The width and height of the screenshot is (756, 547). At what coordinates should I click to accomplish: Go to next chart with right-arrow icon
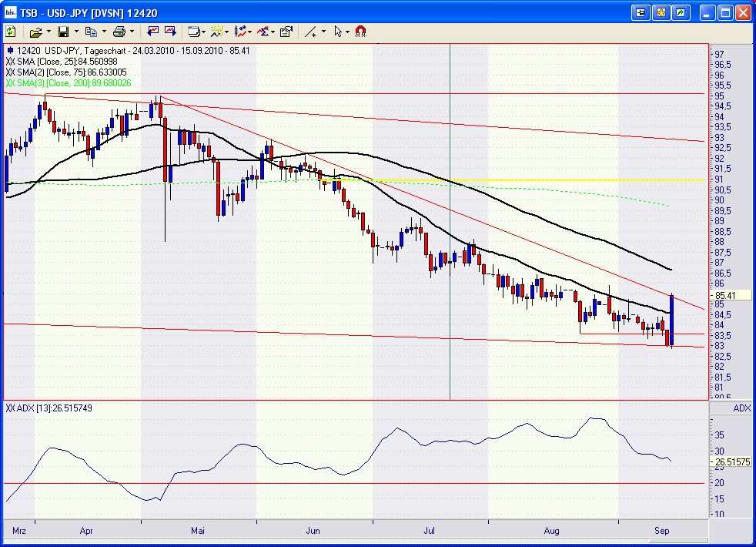[170, 32]
